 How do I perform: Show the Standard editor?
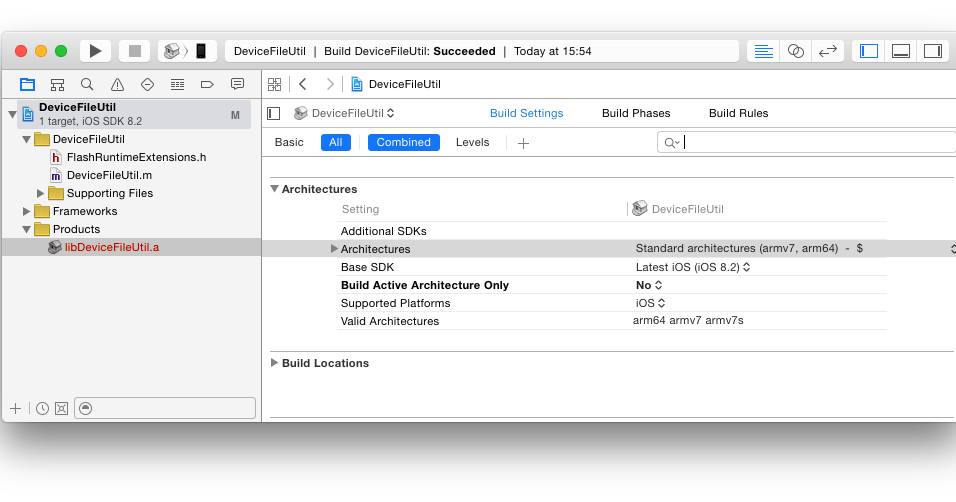[x=763, y=51]
